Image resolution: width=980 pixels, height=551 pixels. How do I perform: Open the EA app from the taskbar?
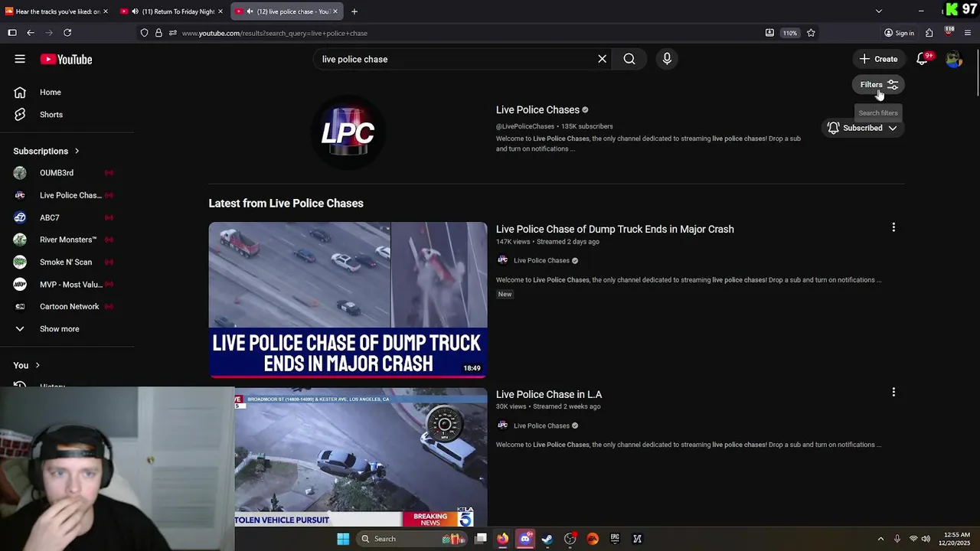[593, 539]
